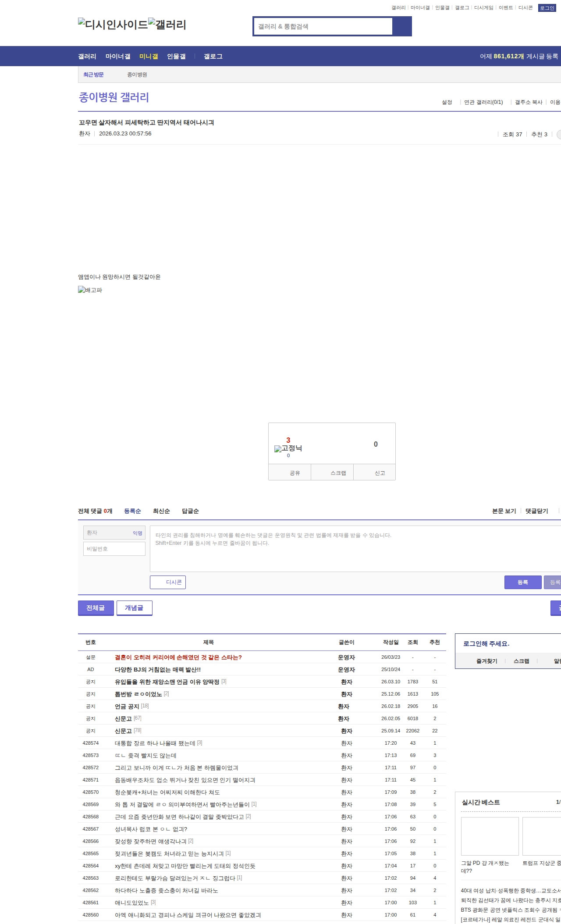Open the 미니갤 menu in navigation bar
The width and height of the screenshot is (561, 924).
pyautogui.click(x=149, y=57)
